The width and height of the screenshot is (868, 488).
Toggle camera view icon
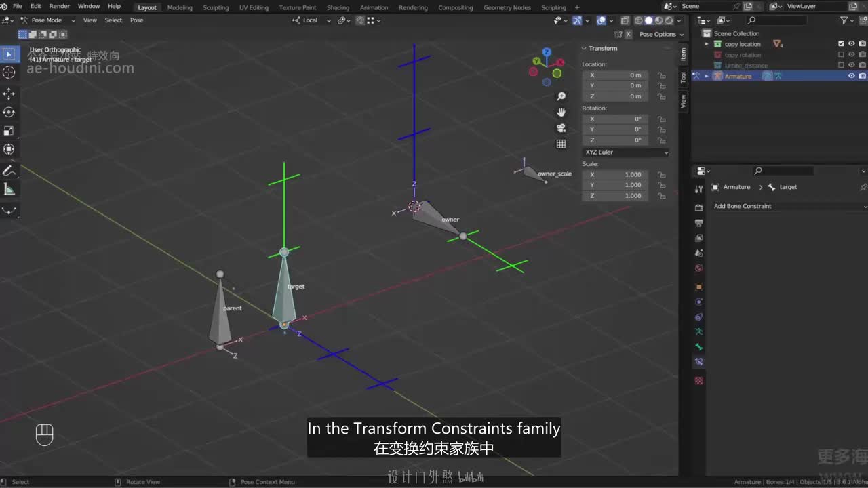pos(561,127)
